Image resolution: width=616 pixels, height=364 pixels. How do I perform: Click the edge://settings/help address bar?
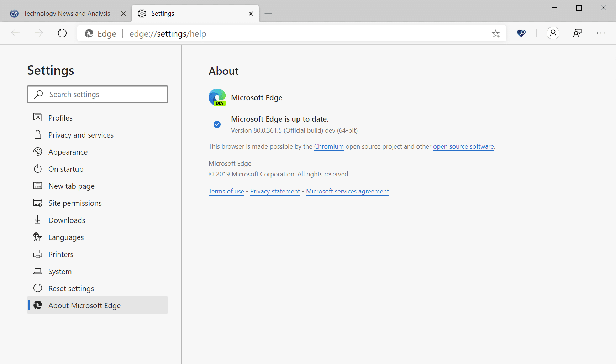[285, 34]
